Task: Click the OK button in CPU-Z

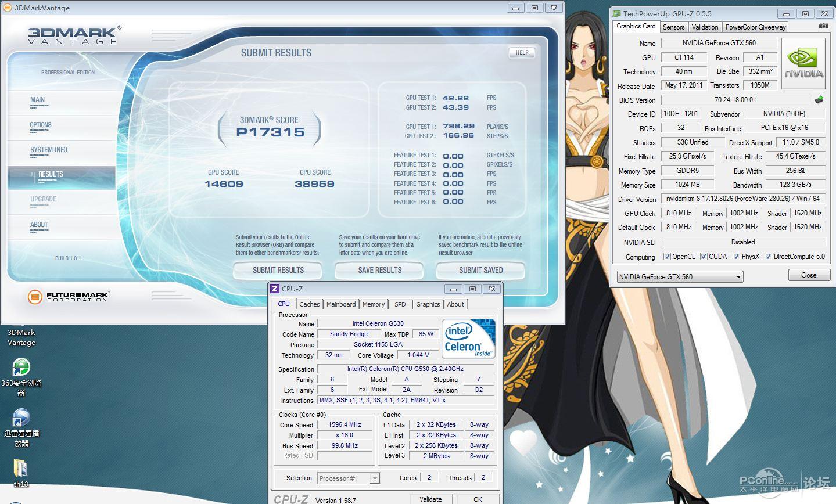Action: coord(478,499)
